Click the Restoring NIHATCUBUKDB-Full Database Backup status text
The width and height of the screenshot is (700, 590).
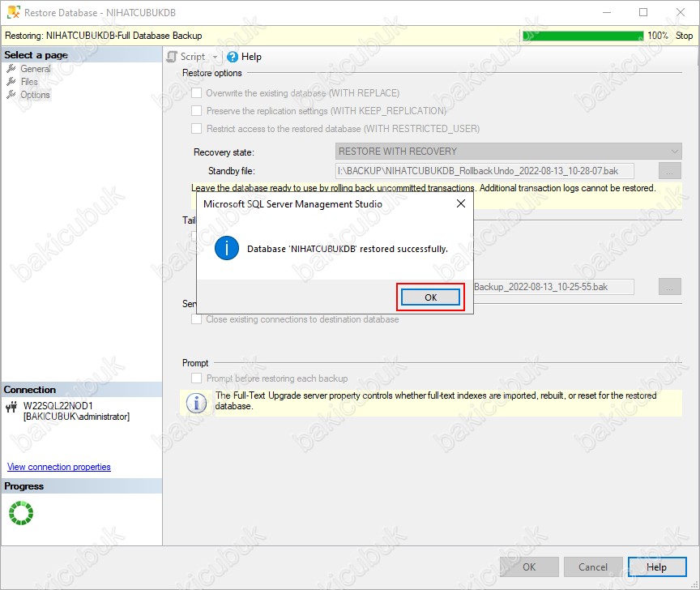click(x=104, y=36)
